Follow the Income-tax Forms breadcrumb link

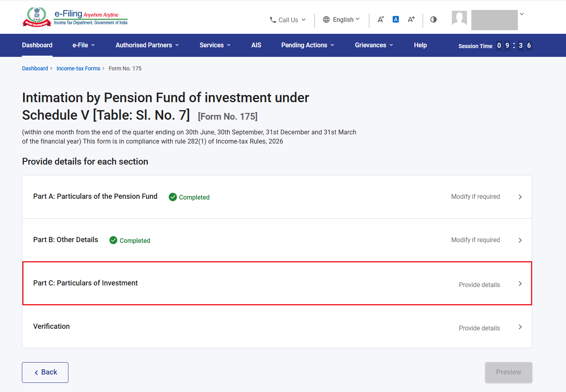(78, 68)
